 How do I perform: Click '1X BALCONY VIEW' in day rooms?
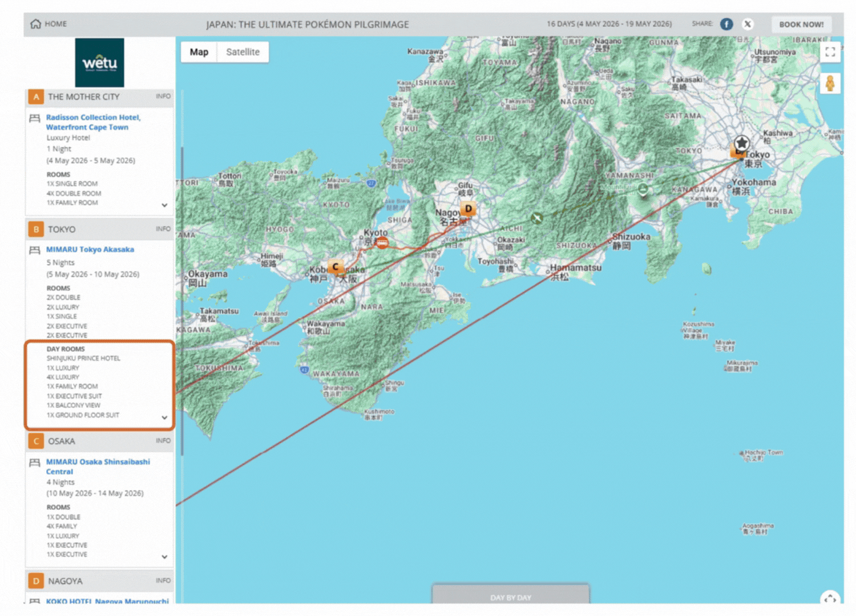pyautogui.click(x=73, y=405)
